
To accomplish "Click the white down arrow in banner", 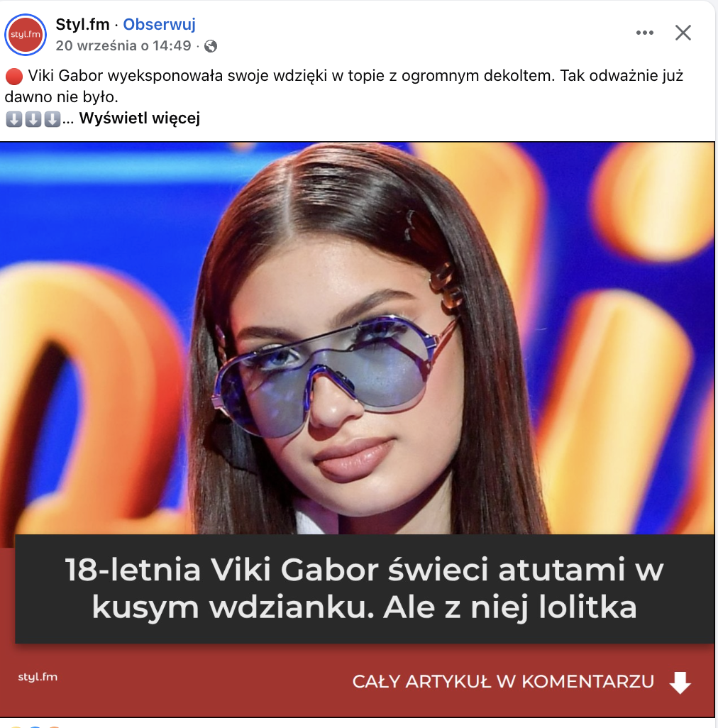I will click(x=680, y=682).
